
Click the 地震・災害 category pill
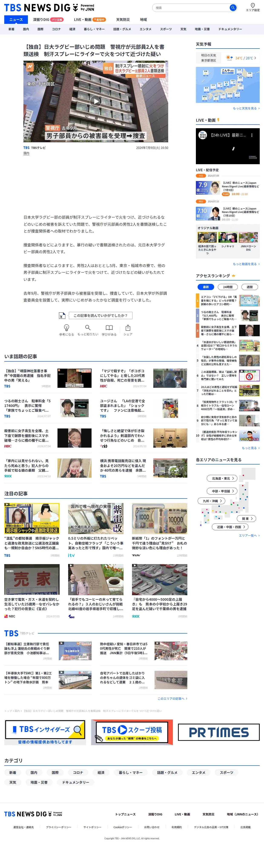pos(39,782)
